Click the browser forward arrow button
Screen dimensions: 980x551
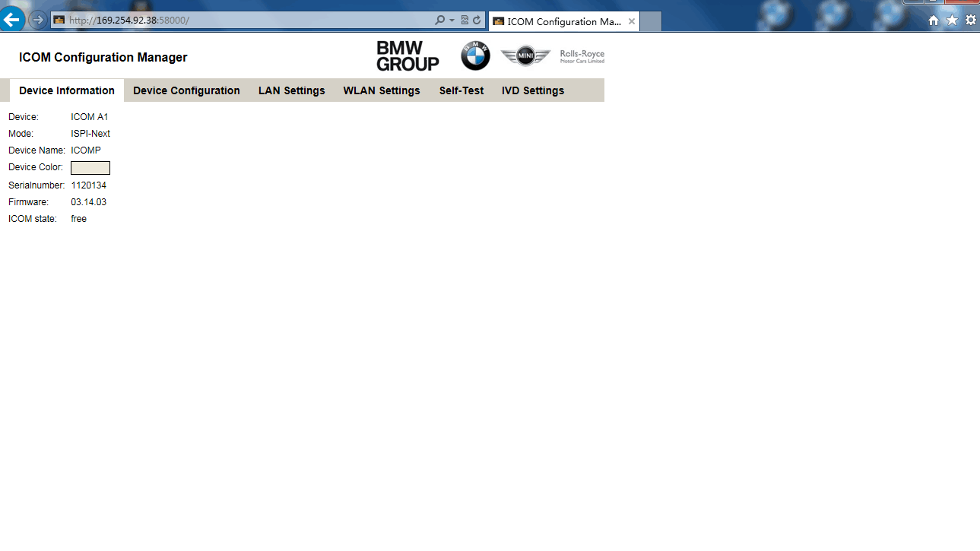tap(36, 21)
